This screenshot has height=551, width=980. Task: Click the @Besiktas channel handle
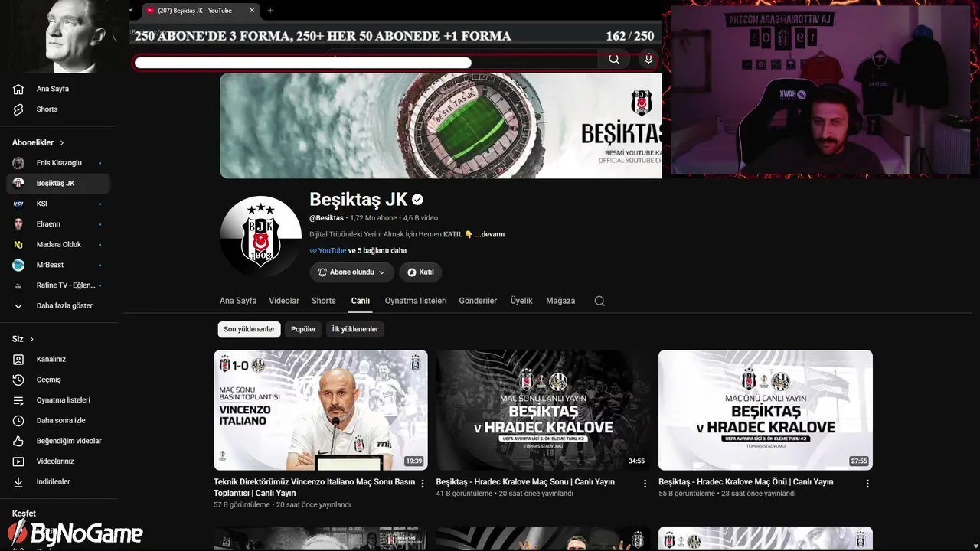pyautogui.click(x=327, y=218)
